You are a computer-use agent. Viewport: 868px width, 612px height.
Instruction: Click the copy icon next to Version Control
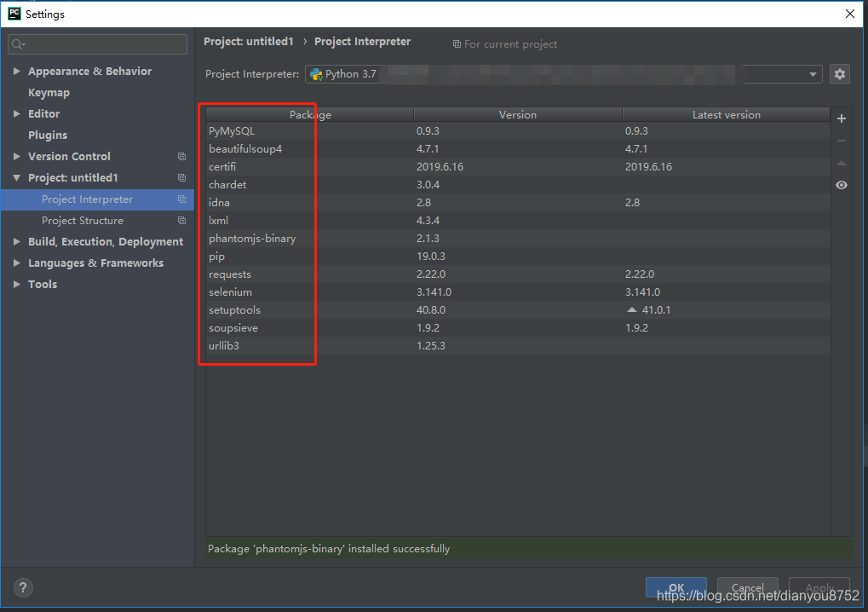[x=181, y=157]
